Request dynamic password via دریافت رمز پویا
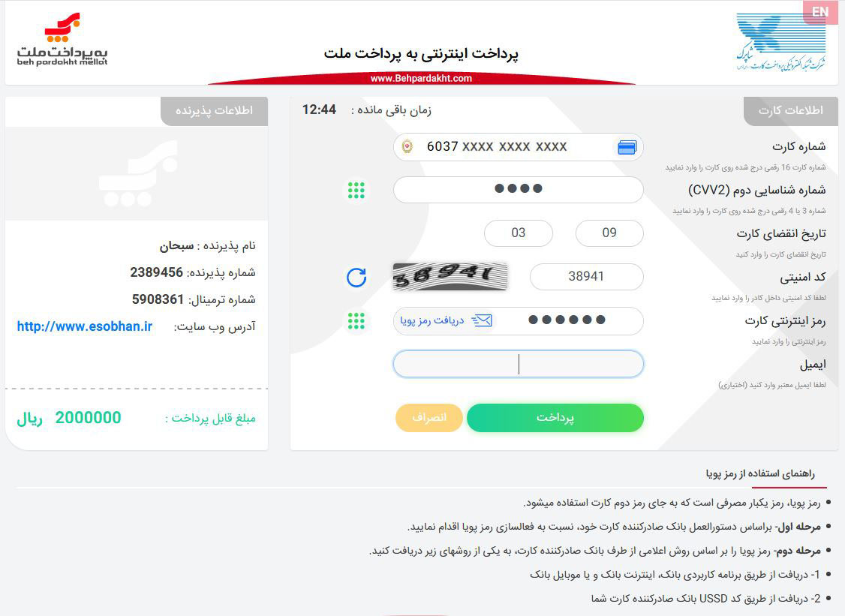The height and width of the screenshot is (616, 845). tap(432, 320)
